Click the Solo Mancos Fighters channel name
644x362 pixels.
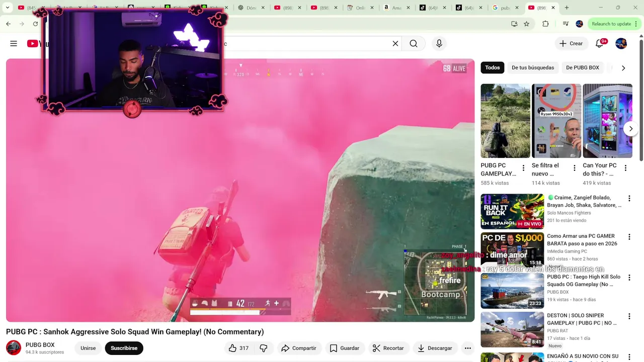(569, 213)
